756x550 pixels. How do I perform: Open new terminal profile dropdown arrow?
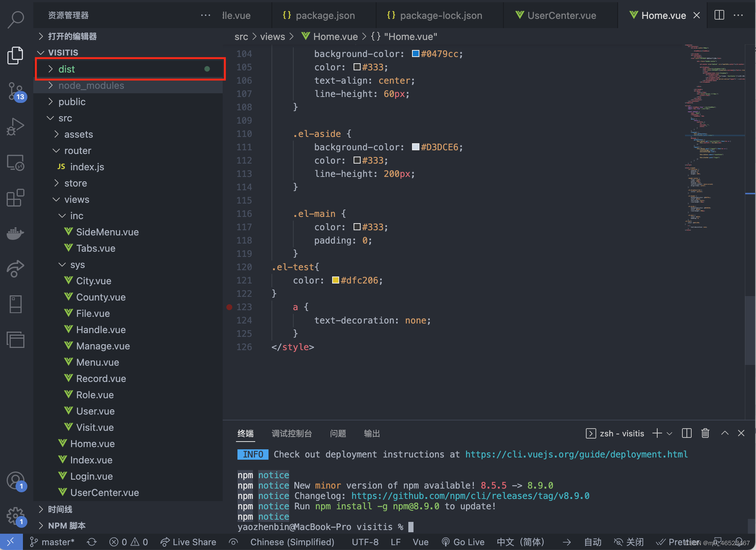tap(669, 433)
